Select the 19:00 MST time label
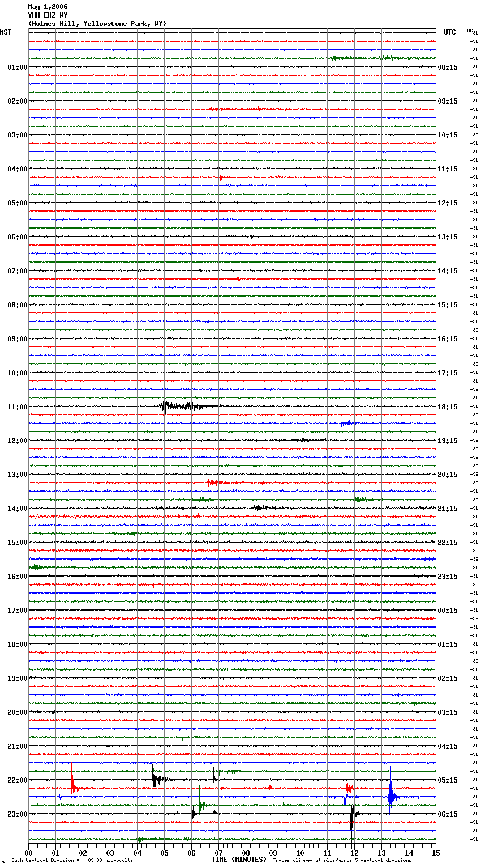Image resolution: width=481 pixels, height=868 pixels. [17, 678]
